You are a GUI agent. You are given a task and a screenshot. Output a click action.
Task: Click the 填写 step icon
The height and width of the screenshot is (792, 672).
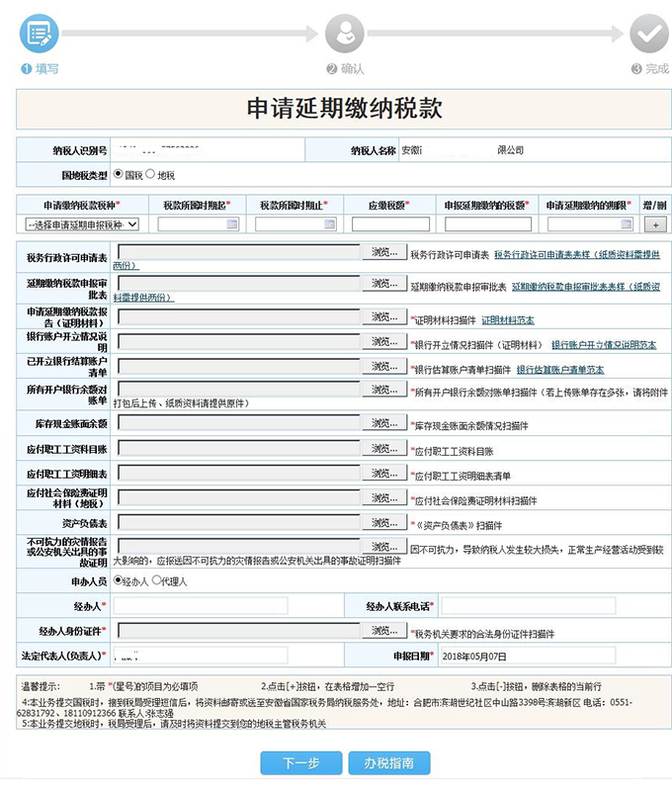pos(40,34)
